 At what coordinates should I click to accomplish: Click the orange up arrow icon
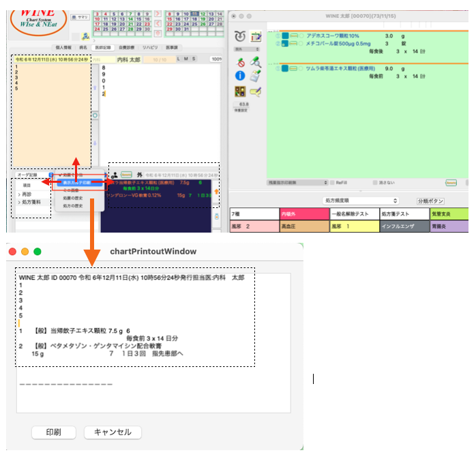point(216,192)
